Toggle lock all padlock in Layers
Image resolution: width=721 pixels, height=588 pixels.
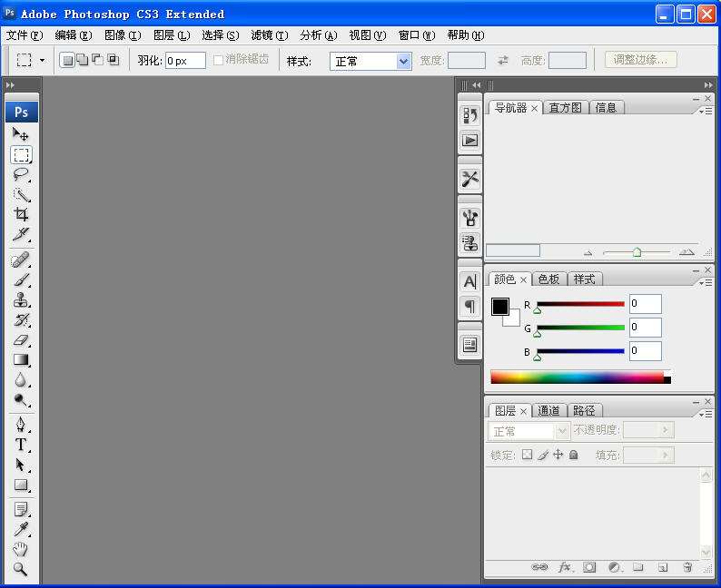click(x=573, y=455)
